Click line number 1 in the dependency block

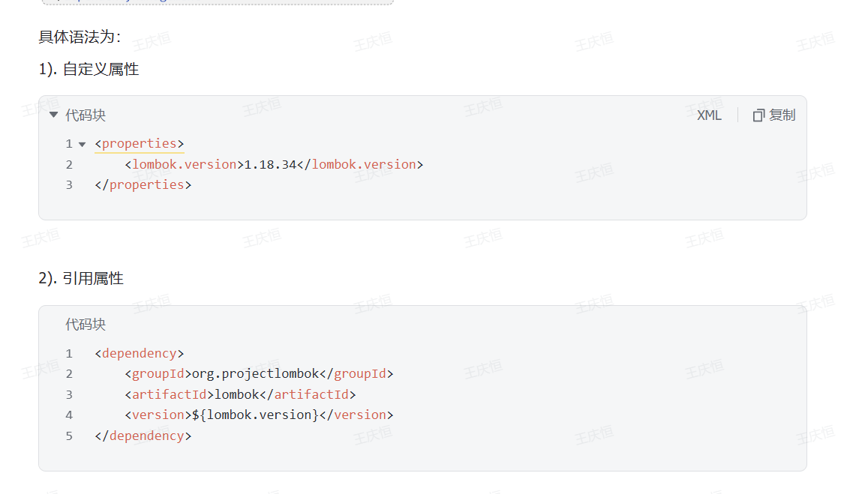point(69,353)
